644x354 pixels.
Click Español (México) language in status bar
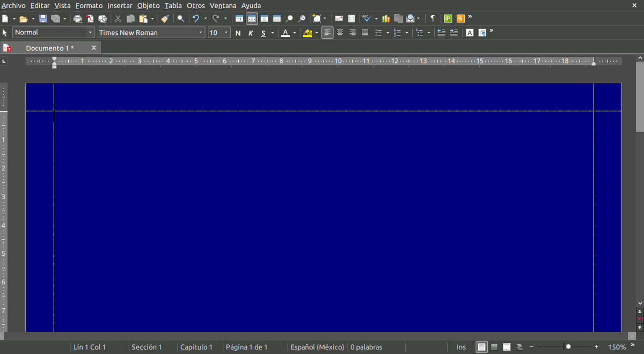317,347
